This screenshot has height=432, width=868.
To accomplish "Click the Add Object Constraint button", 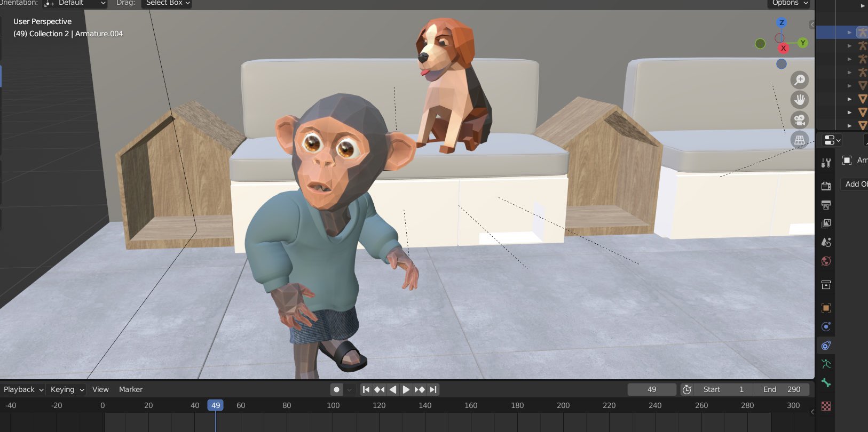I will (854, 184).
